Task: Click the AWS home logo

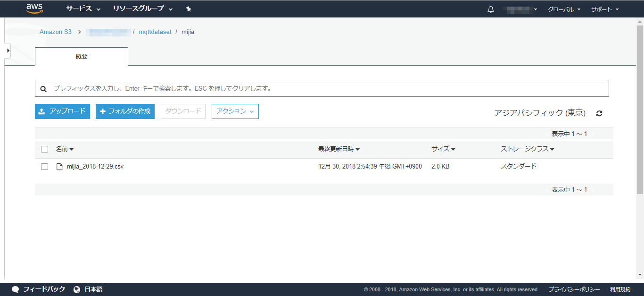Action: coord(33,8)
